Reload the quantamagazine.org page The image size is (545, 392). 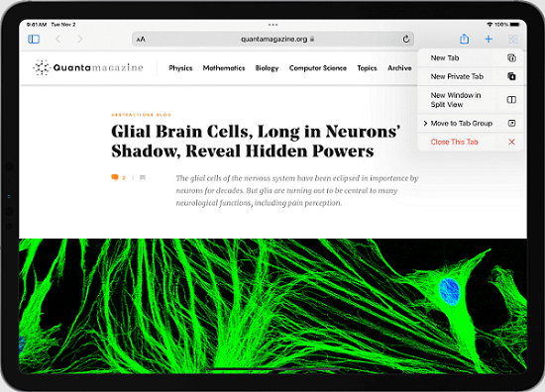(406, 39)
